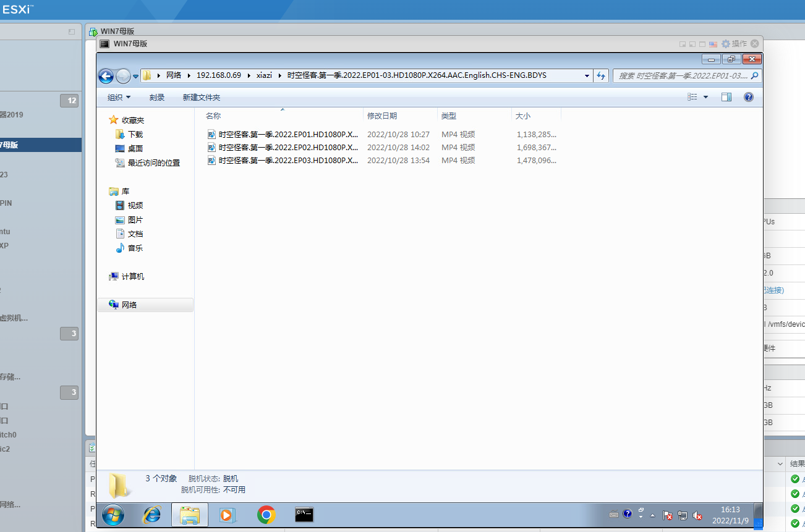The height and width of the screenshot is (532, 805).
Task: Refresh the folder using the refresh icon
Action: pyautogui.click(x=600, y=75)
